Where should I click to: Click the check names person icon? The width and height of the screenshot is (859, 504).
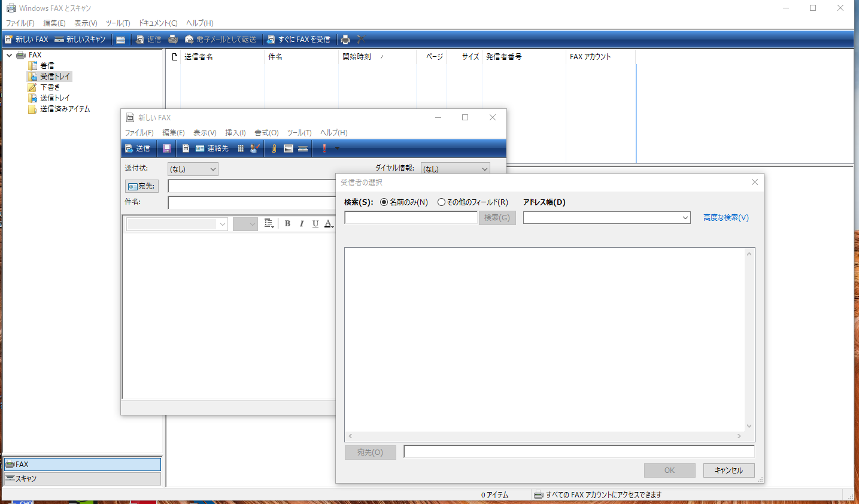pos(255,148)
